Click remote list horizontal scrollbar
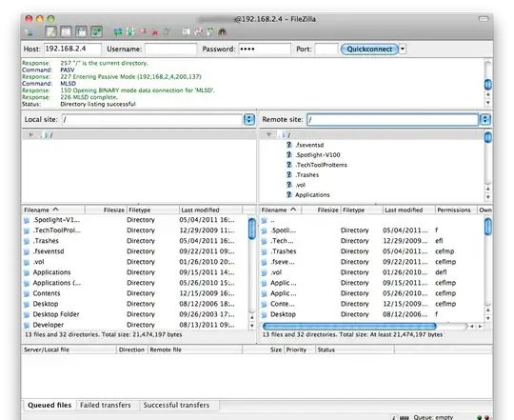514x420 pixels. (349, 327)
